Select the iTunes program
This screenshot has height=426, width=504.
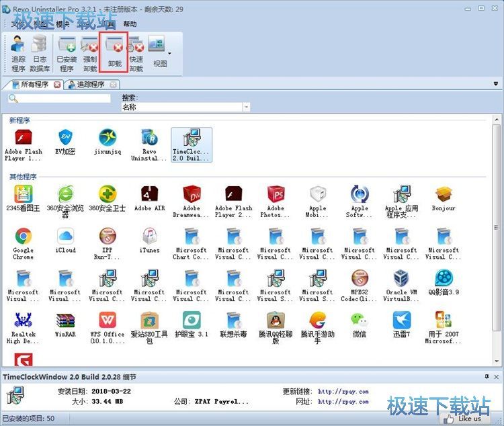click(x=149, y=241)
